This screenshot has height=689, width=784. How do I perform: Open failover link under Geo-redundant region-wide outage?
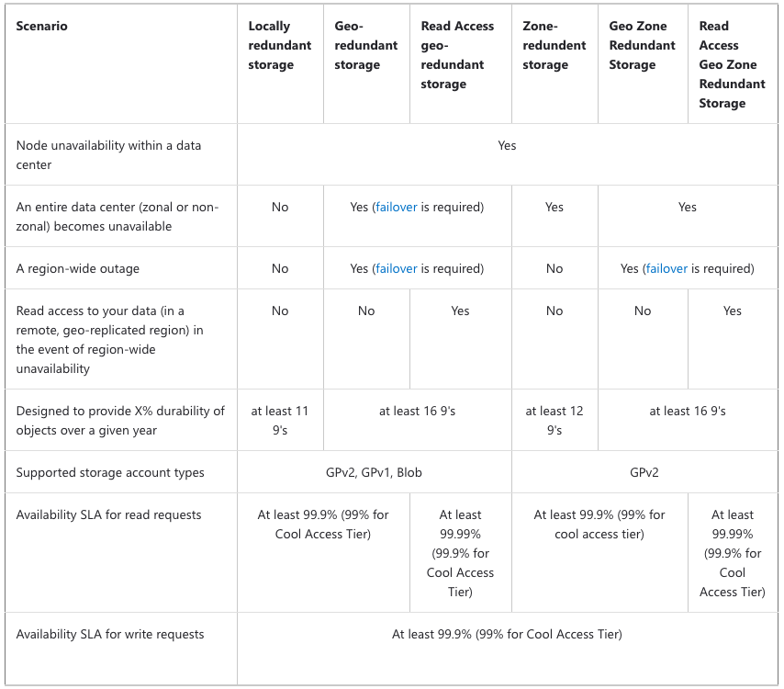pos(396,268)
